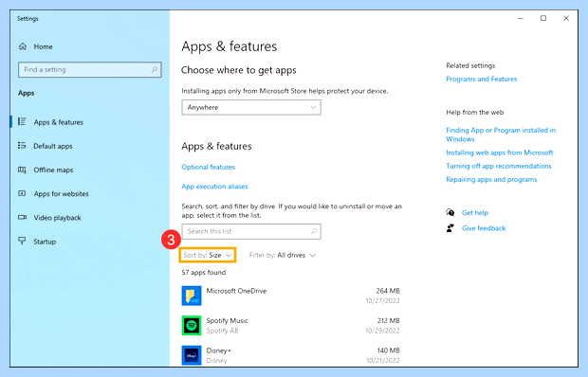
Task: Open Default apps page
Action: click(x=53, y=146)
